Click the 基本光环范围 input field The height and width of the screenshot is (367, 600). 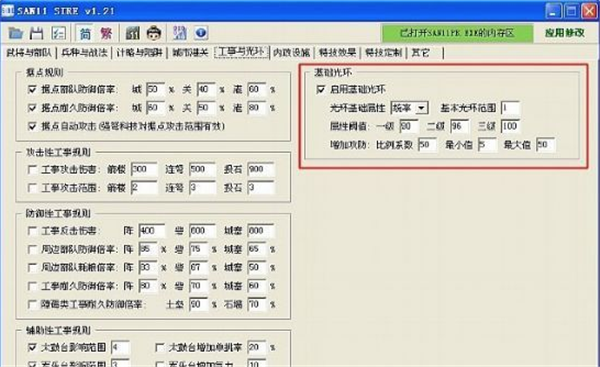click(510, 108)
